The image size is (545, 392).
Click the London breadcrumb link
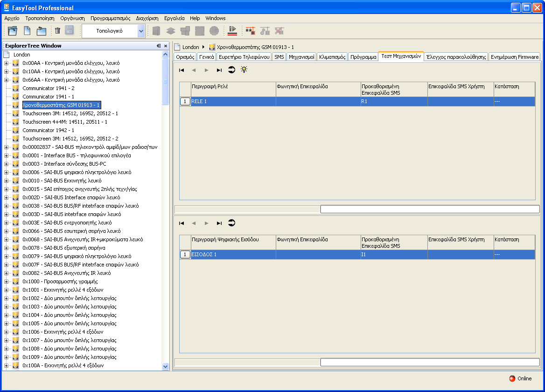pos(190,47)
